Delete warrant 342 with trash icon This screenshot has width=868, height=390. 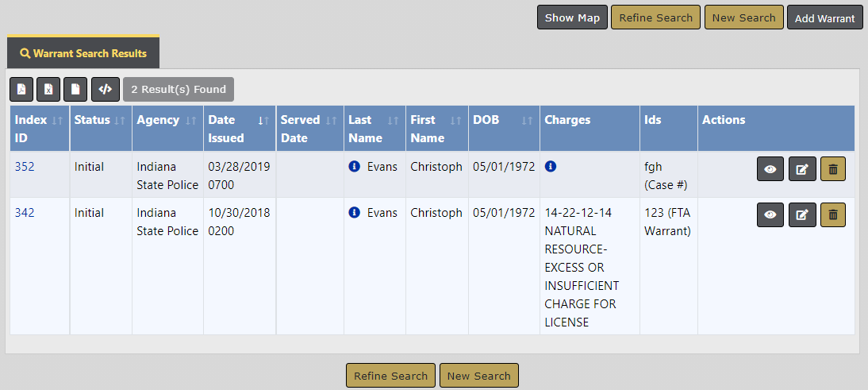click(833, 214)
